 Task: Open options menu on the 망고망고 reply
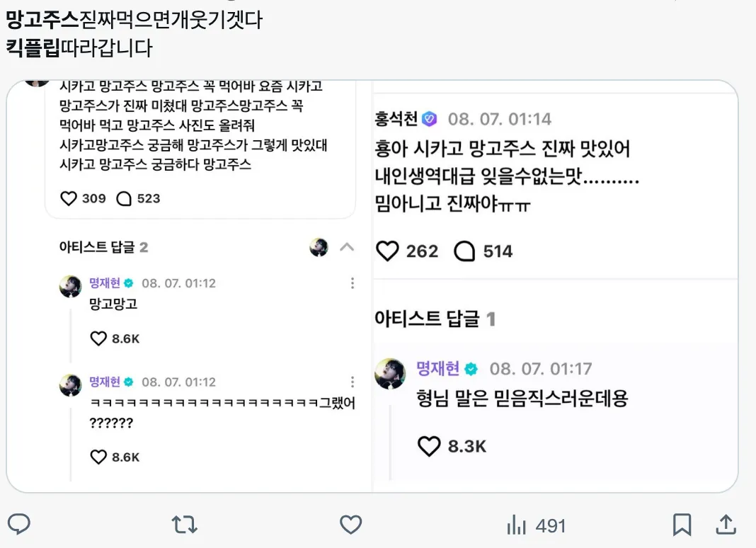point(352,282)
